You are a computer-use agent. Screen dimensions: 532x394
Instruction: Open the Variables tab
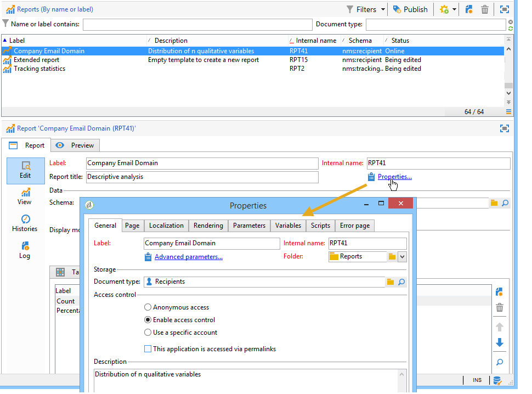[288, 226]
